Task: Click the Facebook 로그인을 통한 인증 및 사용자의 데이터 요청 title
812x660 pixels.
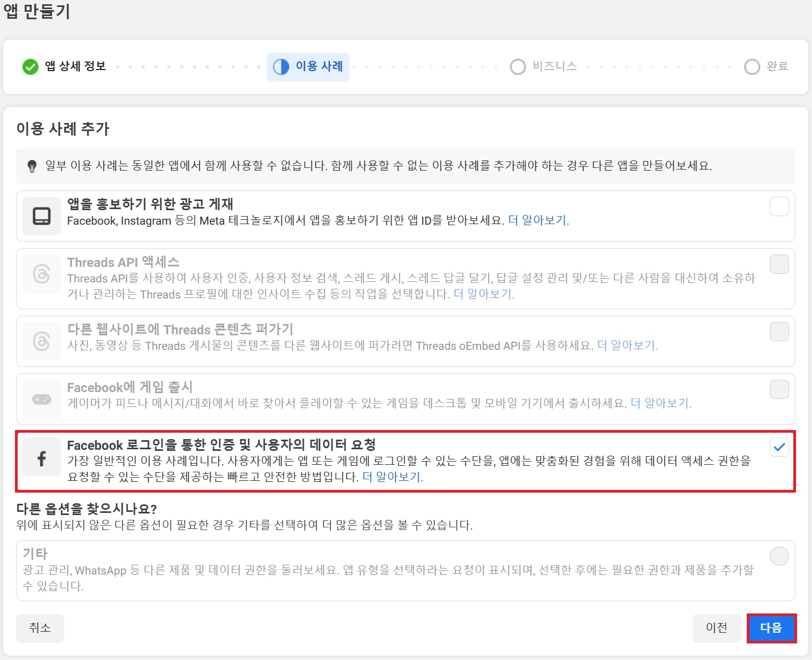Action: coord(221,444)
